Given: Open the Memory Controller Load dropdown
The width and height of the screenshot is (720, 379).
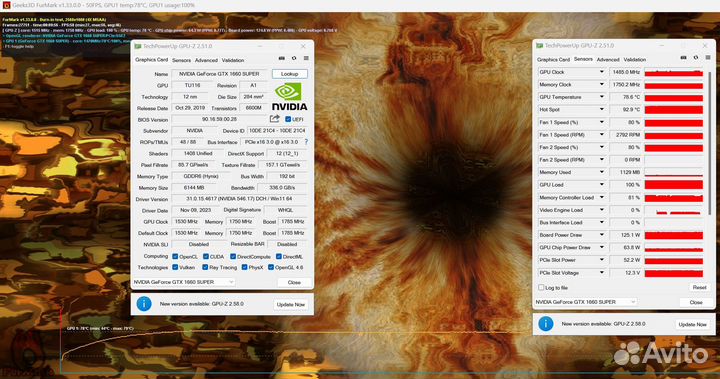Looking at the screenshot, I should [x=602, y=198].
